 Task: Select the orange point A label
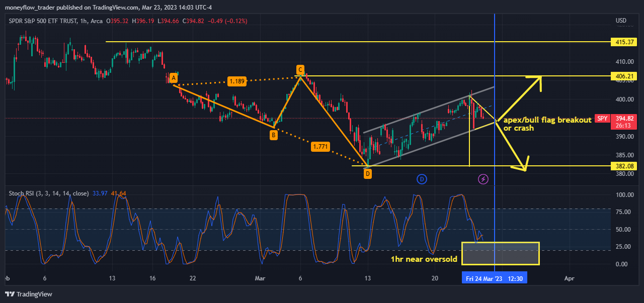173,78
